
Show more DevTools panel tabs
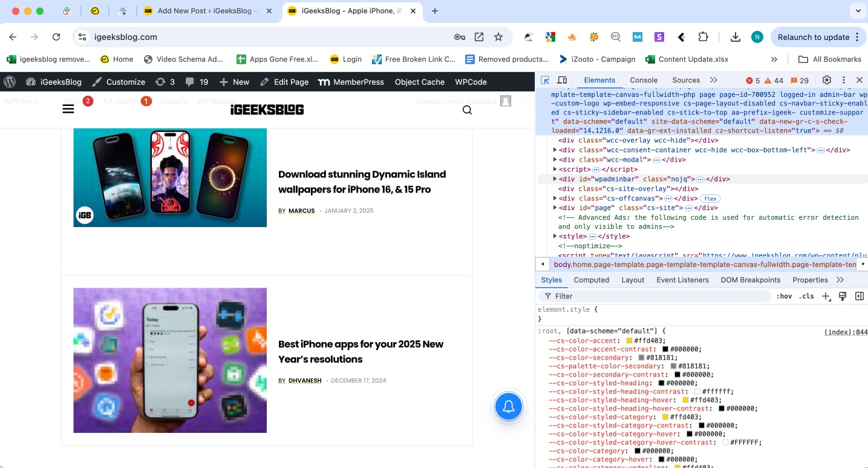pos(714,80)
